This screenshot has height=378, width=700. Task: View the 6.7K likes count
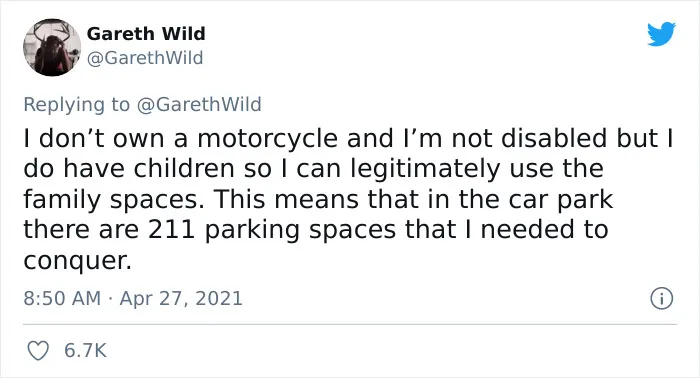tap(85, 351)
